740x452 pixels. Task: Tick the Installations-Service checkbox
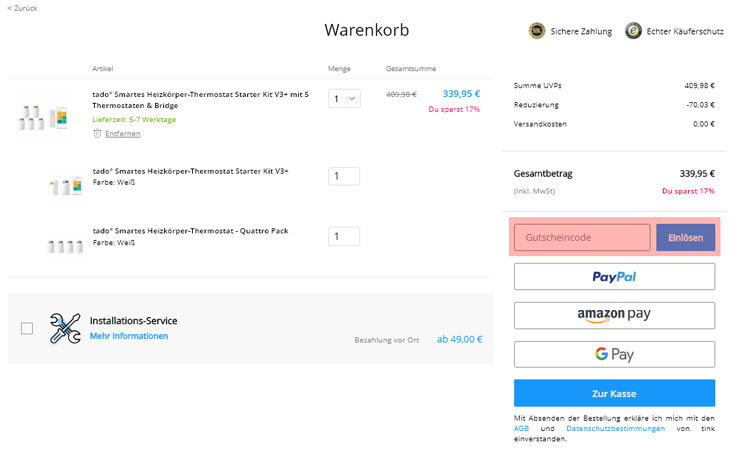[27, 328]
